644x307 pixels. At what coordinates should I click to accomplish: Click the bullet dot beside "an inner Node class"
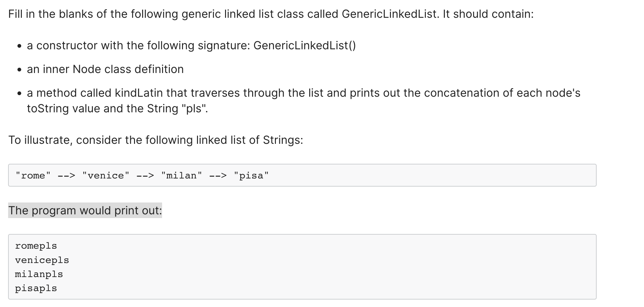(x=20, y=70)
